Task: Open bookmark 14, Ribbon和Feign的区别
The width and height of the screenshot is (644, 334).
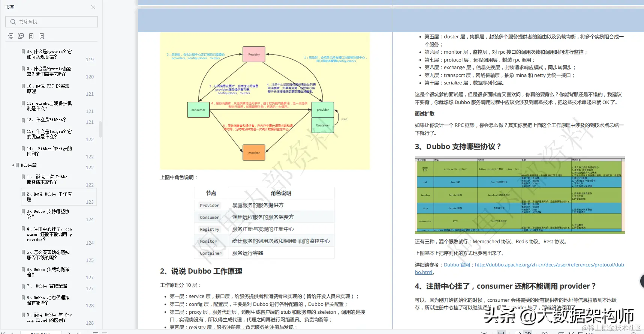Action: coord(49,151)
